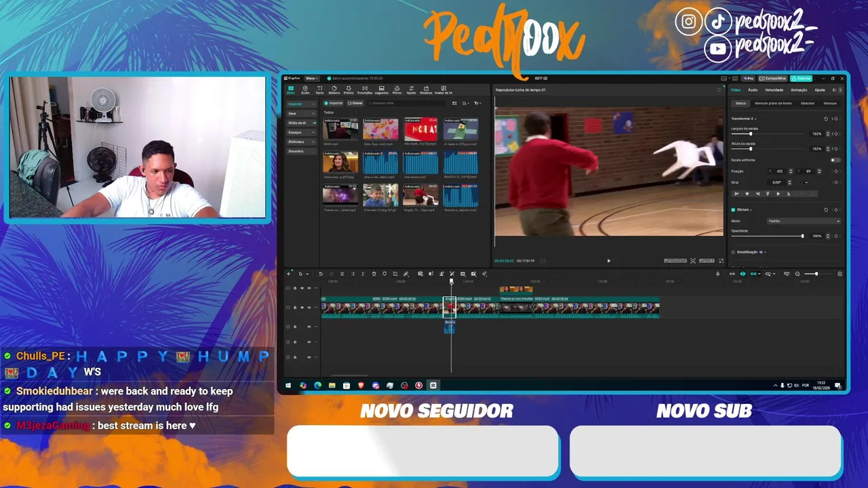This screenshot has height=488, width=868.
Task: Open the Texto tool tab
Action: pyautogui.click(x=319, y=89)
